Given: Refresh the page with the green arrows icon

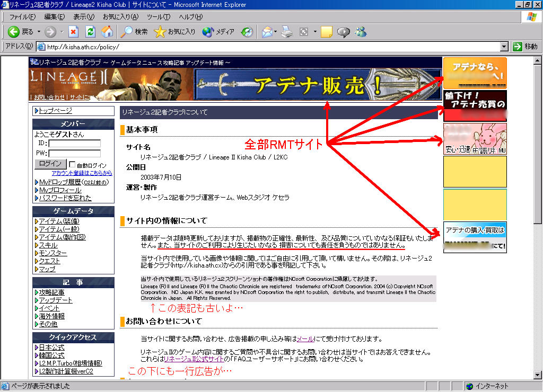Looking at the screenshot, I should click(x=90, y=32).
